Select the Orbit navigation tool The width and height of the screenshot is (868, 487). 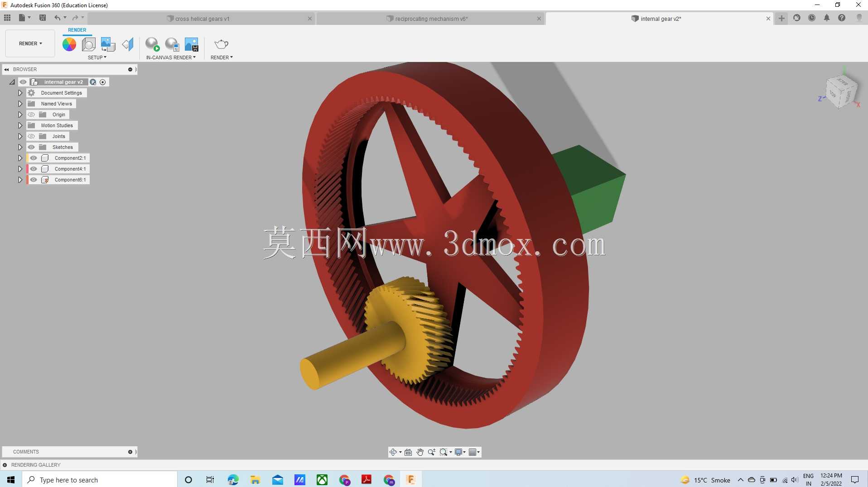point(393,452)
